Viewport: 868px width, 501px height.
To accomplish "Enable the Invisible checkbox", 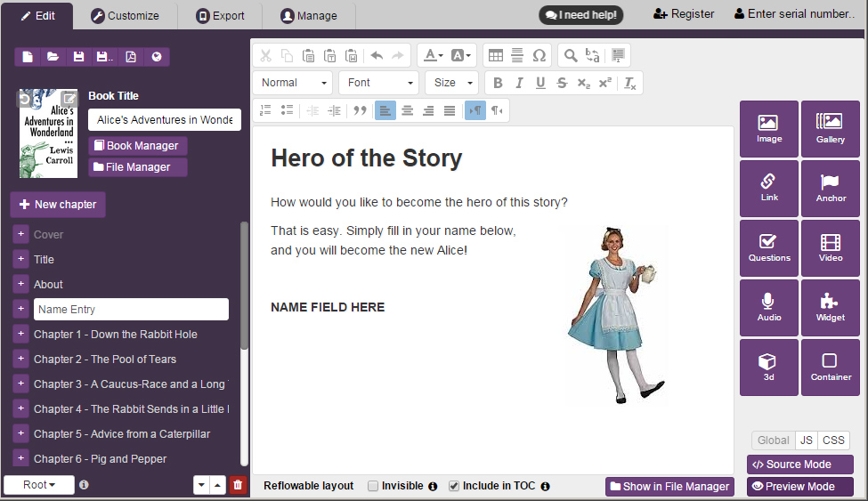I will (373, 486).
